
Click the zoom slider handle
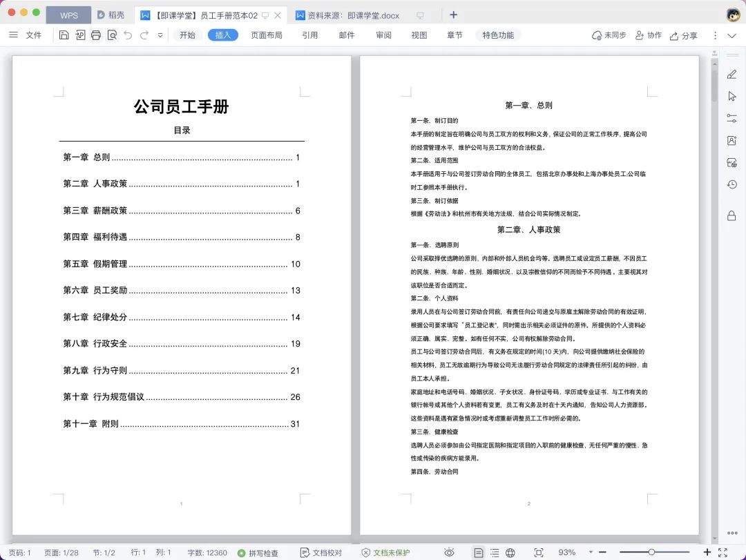click(x=651, y=552)
